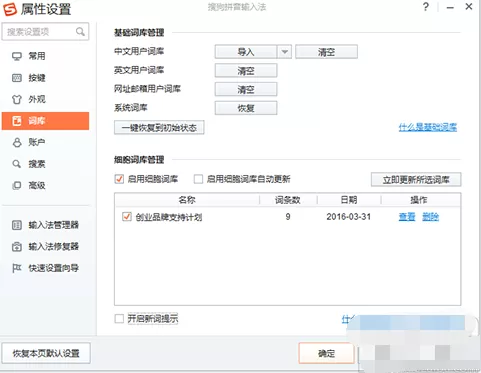Viewport: 481px width, 373px height.
Task: Select the 创业品牌支持计划 row name
Action: tap(169, 217)
